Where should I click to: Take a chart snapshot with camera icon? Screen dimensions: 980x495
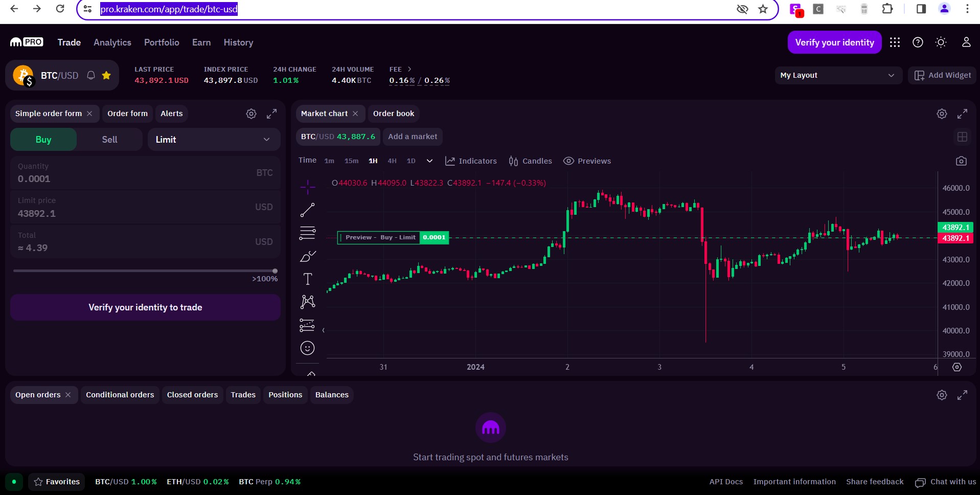coord(961,161)
